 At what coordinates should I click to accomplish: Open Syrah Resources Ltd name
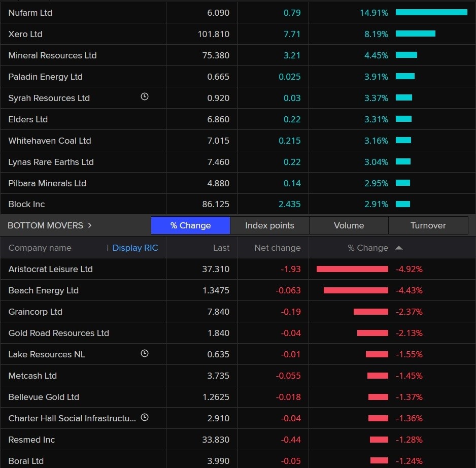click(49, 98)
